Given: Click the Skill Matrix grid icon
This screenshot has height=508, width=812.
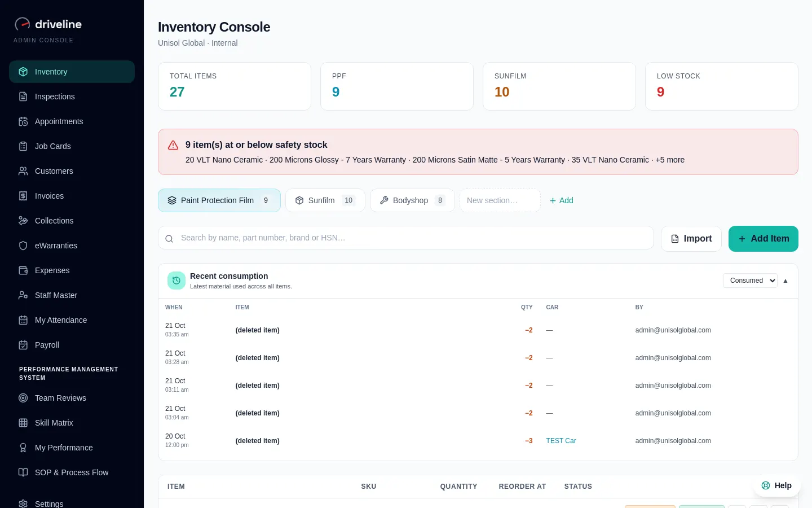Looking at the screenshot, I should [x=23, y=423].
